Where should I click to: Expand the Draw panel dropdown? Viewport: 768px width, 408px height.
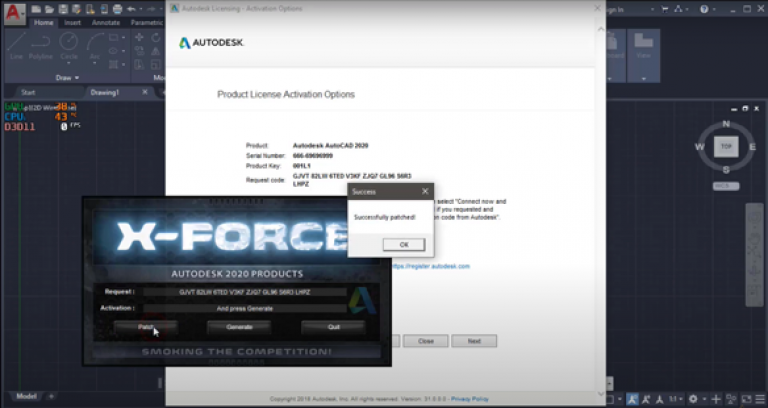pyautogui.click(x=67, y=77)
